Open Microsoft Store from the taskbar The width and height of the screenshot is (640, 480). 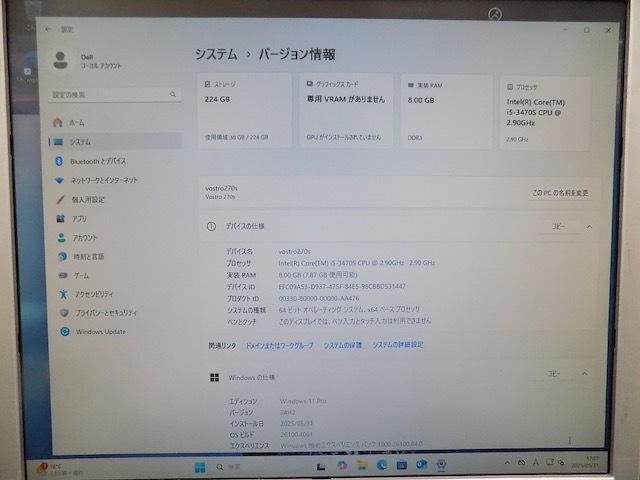point(401,464)
